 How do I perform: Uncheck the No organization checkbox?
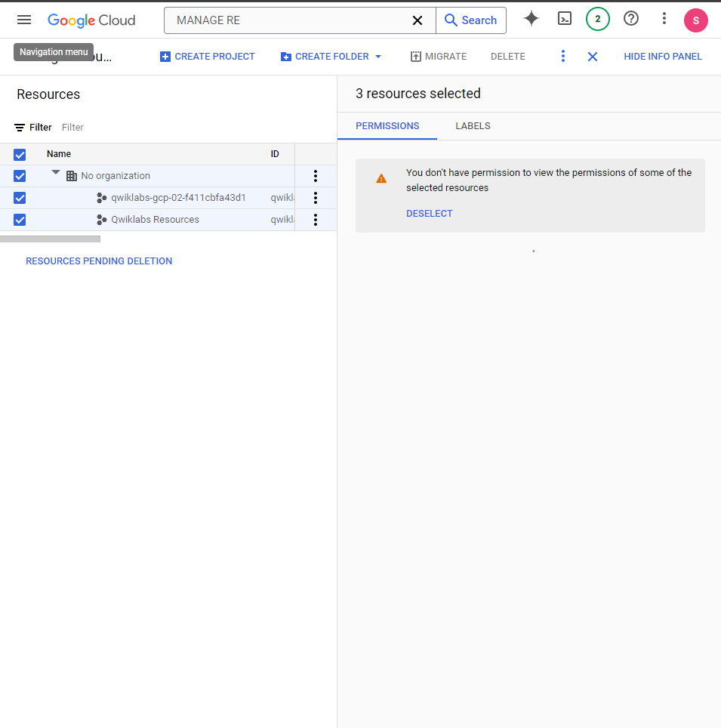click(x=20, y=176)
